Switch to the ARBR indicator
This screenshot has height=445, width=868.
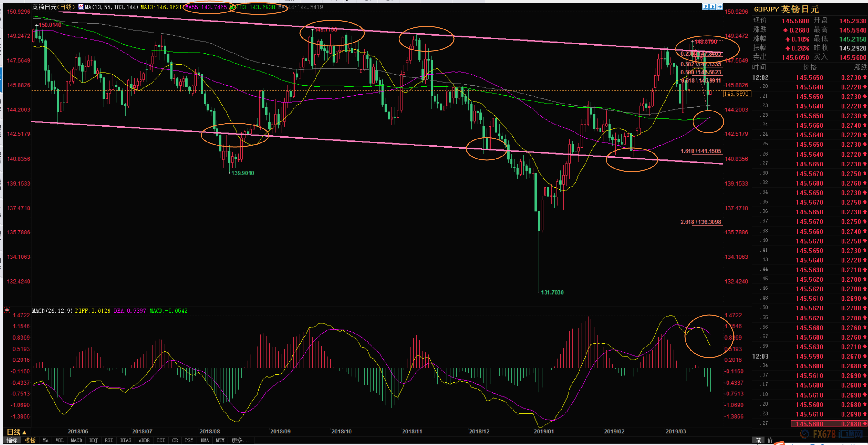coord(144,440)
